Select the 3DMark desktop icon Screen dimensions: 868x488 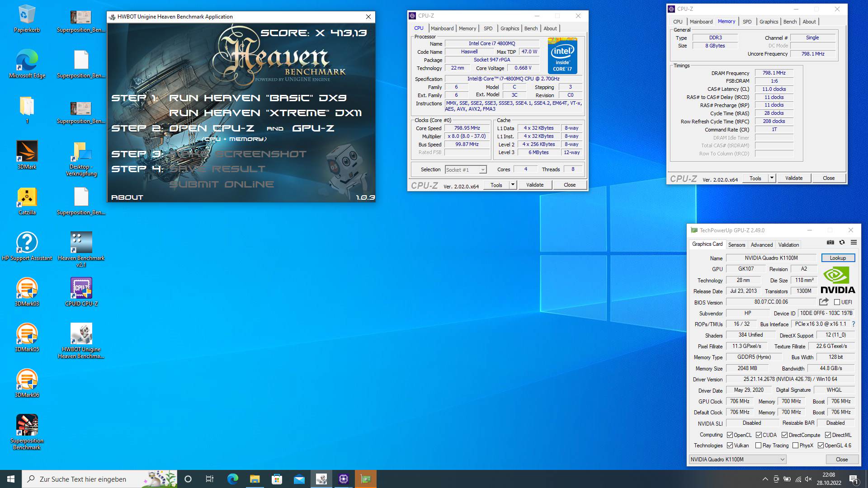coord(27,155)
